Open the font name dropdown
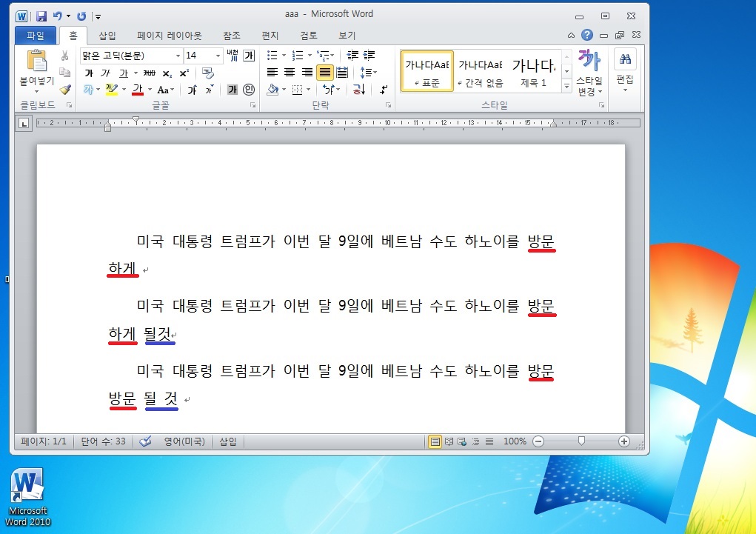756x534 pixels. coord(178,56)
